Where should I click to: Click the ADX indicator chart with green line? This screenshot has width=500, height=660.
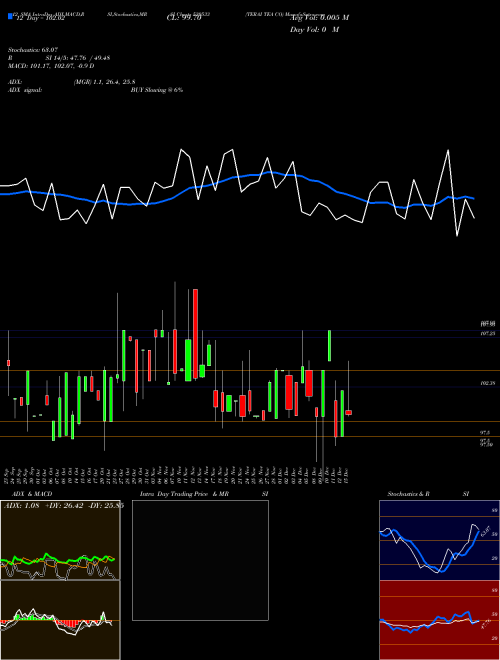[x=60, y=540]
